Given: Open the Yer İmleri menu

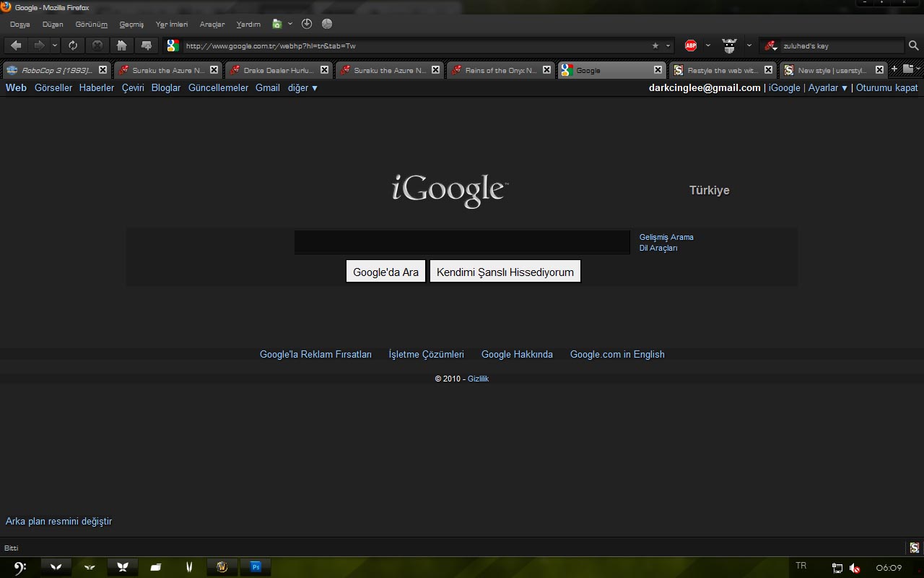Looking at the screenshot, I should tap(172, 24).
